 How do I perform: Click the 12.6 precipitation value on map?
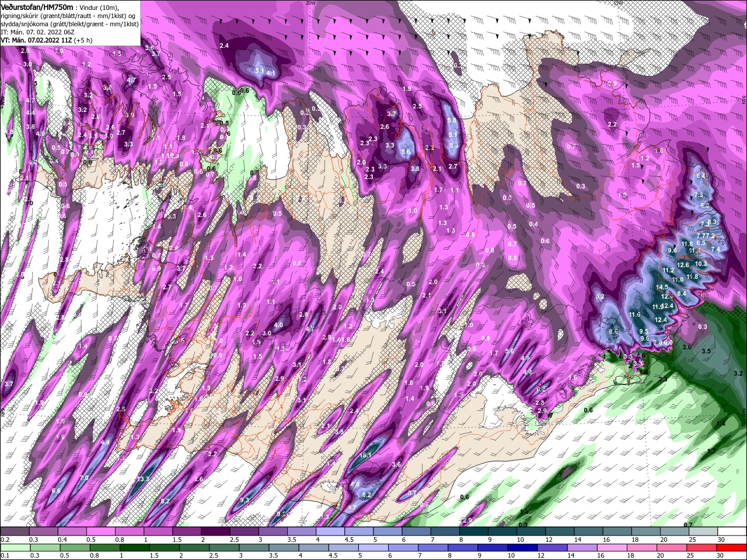point(683,265)
